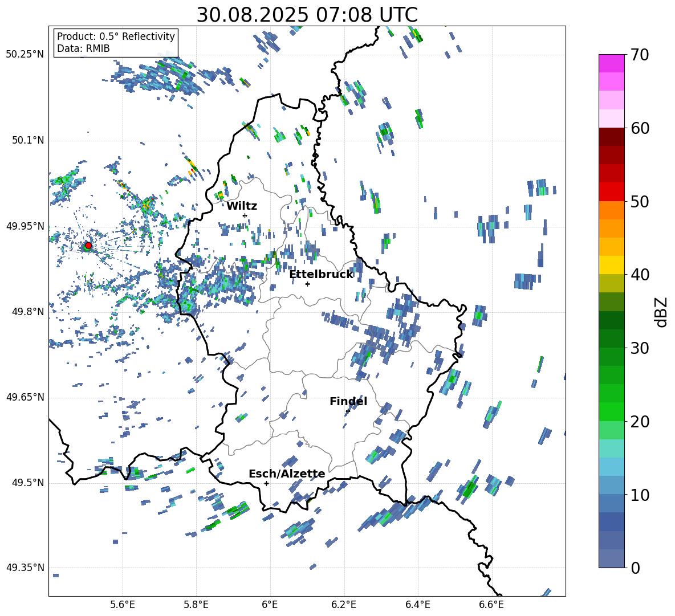This screenshot has width=675, height=616.
Task: Click the colorbar tick label 10
Action: pyautogui.click(x=640, y=495)
